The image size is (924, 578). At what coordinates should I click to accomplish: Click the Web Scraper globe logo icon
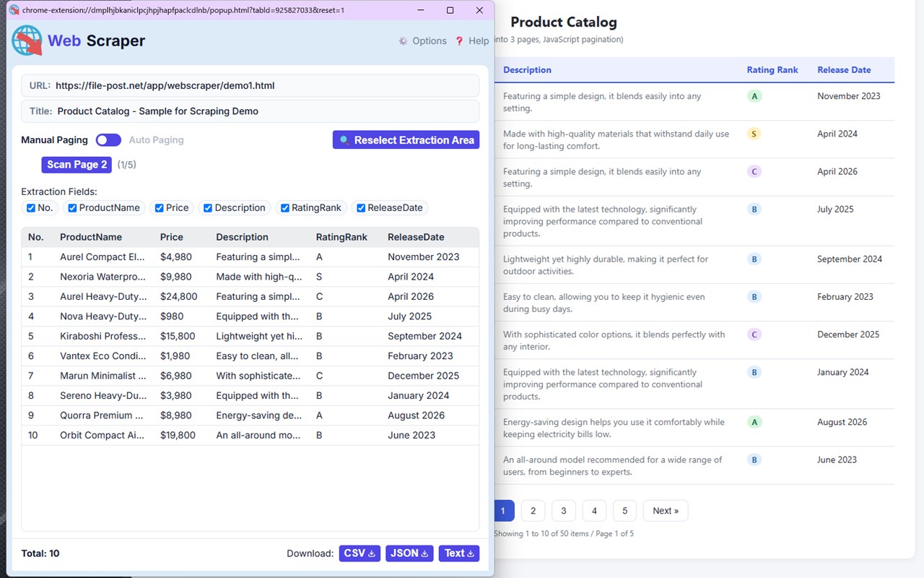coord(27,40)
